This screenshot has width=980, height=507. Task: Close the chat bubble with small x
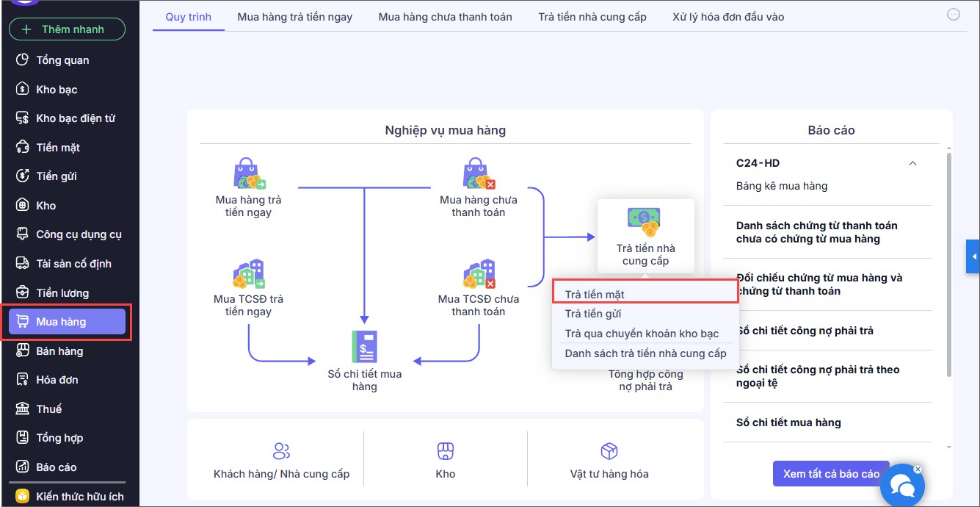coord(918,469)
